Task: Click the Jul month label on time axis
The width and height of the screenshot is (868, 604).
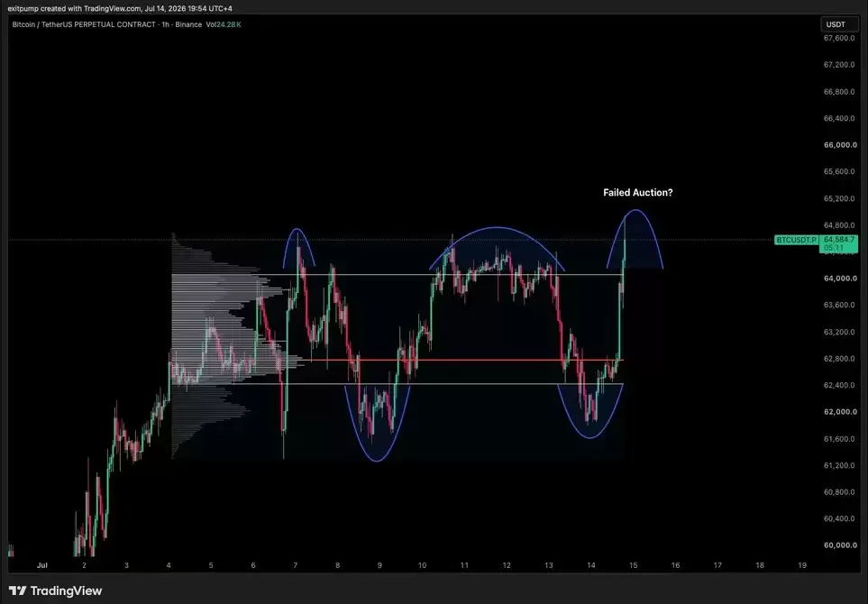Action: click(x=42, y=565)
